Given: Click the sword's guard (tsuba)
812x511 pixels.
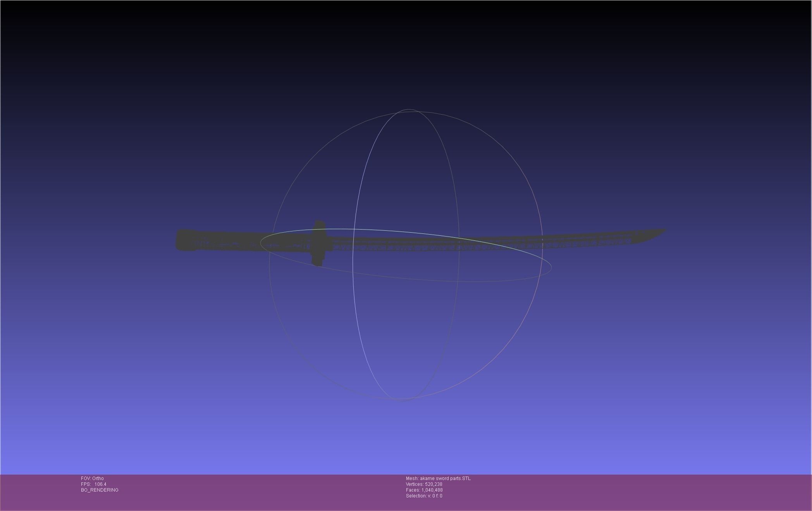Looking at the screenshot, I should tap(319, 243).
